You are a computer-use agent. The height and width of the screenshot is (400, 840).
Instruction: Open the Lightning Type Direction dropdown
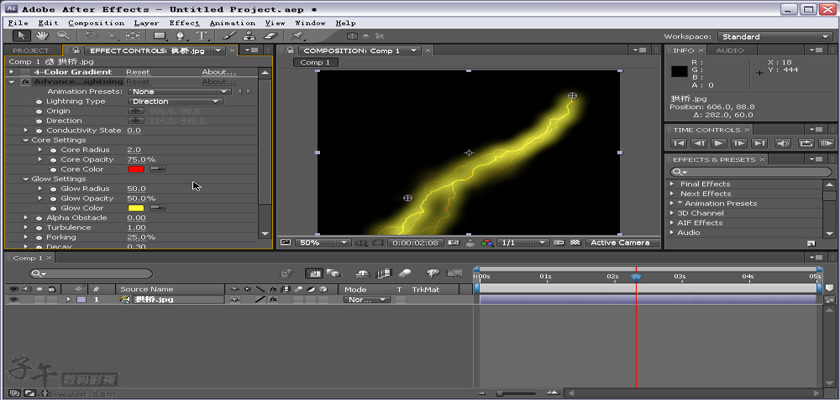(x=175, y=101)
